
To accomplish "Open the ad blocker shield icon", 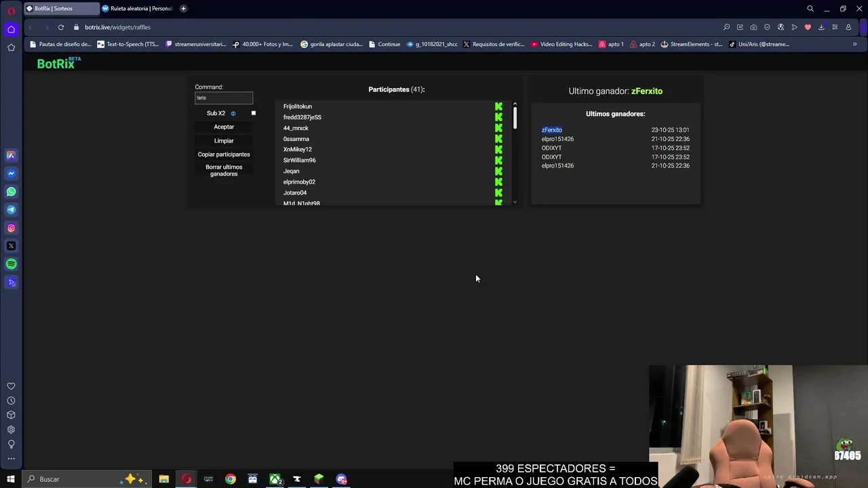I will (767, 27).
